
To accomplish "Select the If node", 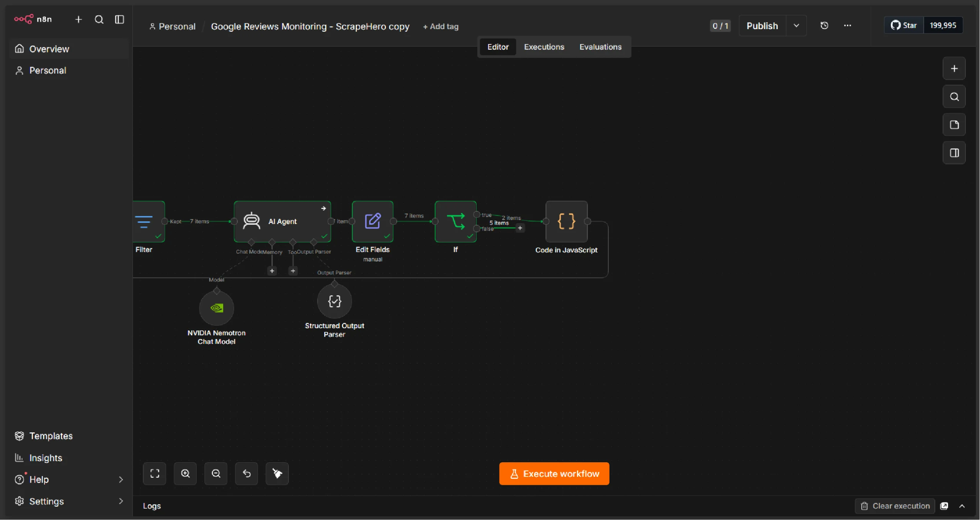I will pyautogui.click(x=456, y=222).
